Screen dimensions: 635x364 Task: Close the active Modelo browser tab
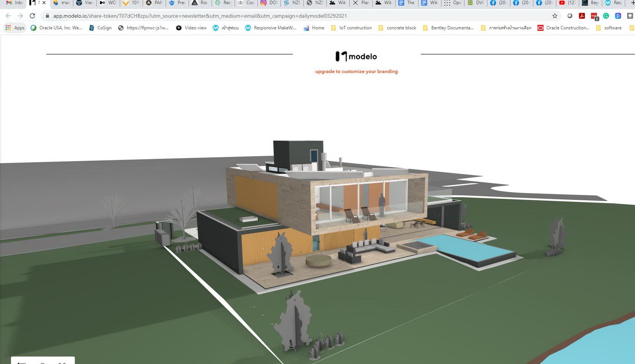tap(44, 3)
